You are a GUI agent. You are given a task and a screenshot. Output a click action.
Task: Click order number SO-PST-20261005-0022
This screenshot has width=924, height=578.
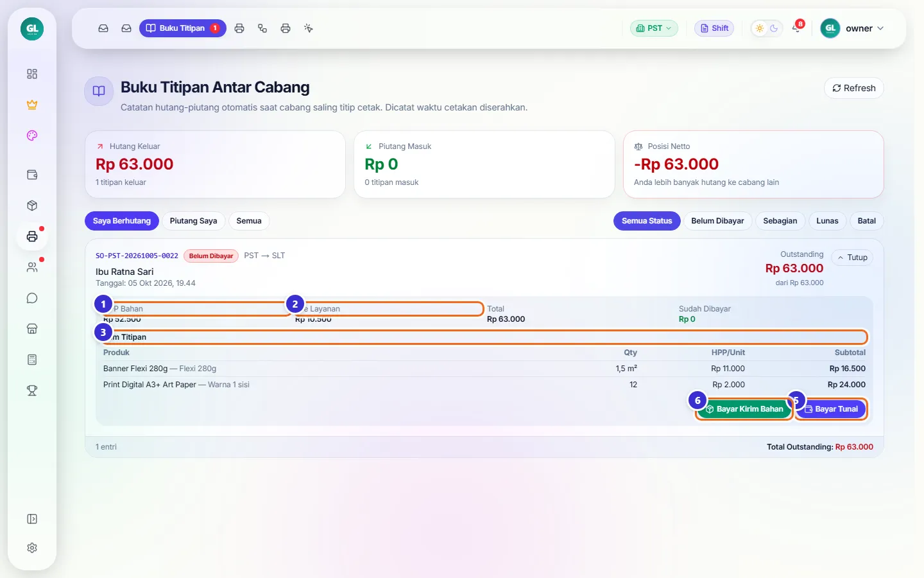[137, 256]
